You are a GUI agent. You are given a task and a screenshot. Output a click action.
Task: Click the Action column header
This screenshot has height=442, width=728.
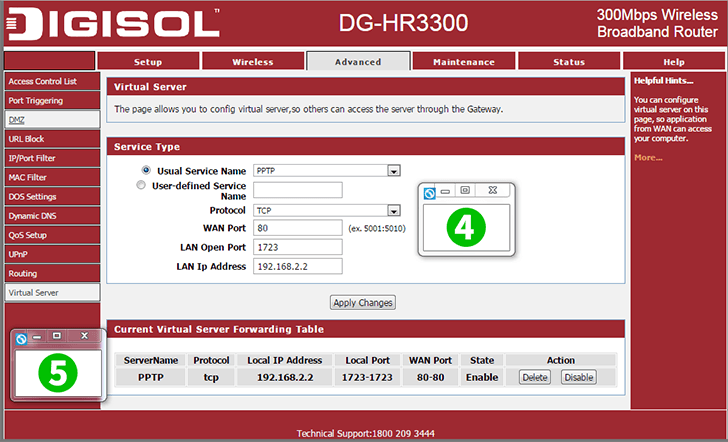pyautogui.click(x=561, y=360)
